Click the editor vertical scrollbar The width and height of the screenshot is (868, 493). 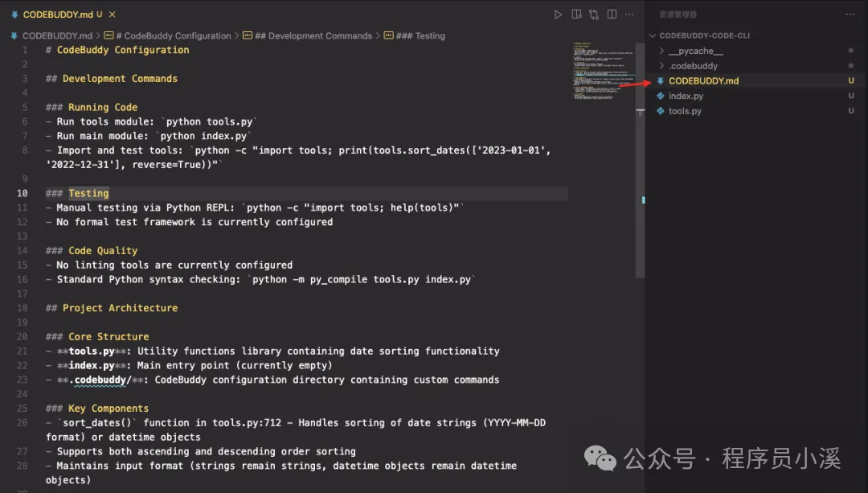point(640,159)
